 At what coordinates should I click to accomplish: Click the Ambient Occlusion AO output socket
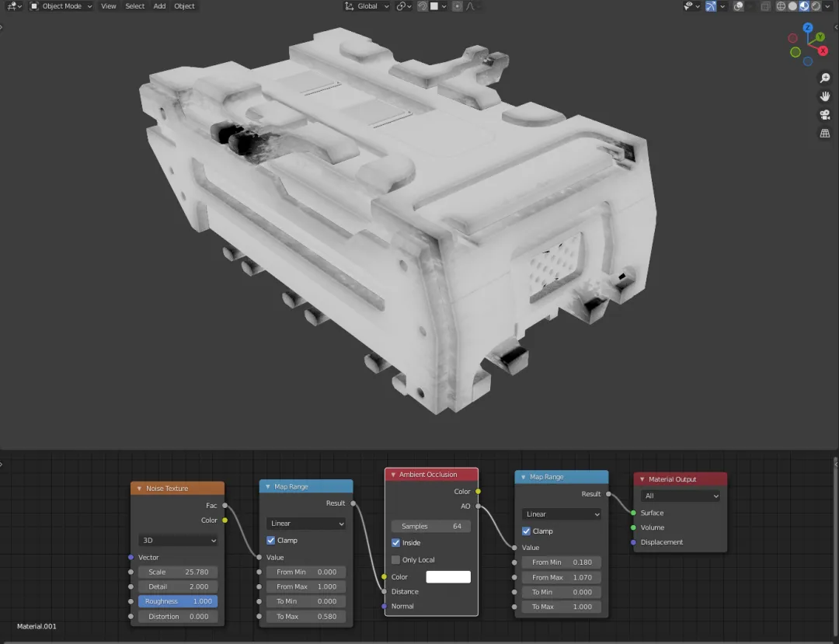479,506
